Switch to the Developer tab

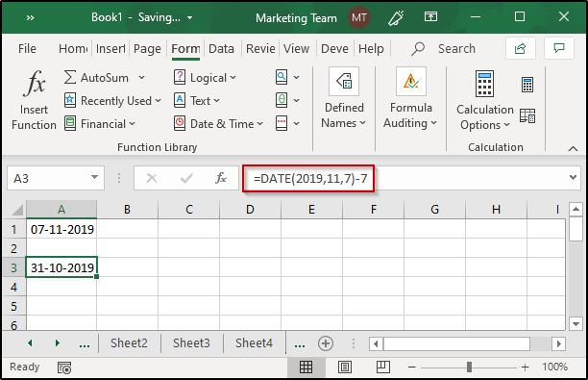coord(334,48)
